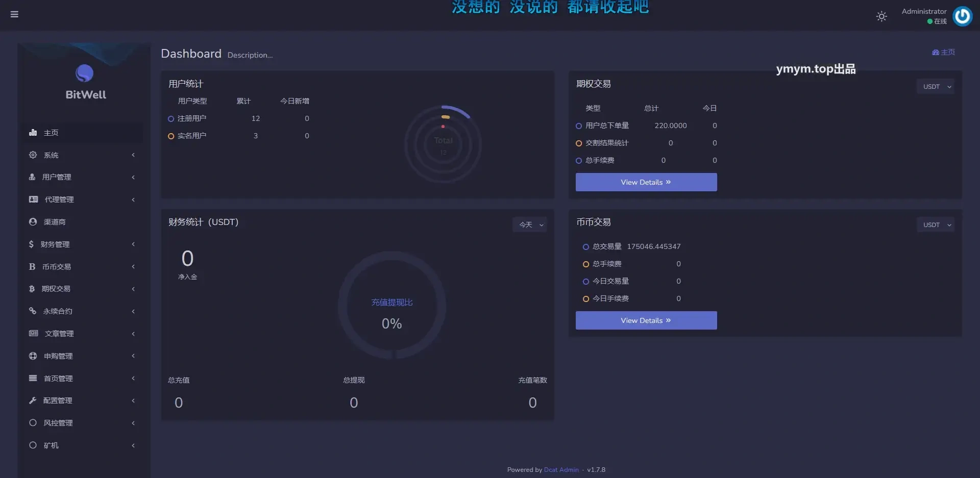
Task: Switch theme with the sun icon
Action: pos(881,16)
